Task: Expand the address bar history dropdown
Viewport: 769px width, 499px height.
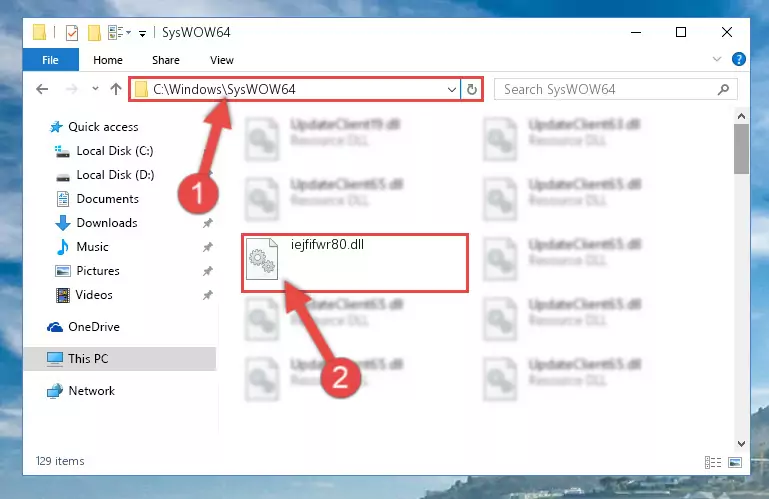Action: [x=452, y=90]
